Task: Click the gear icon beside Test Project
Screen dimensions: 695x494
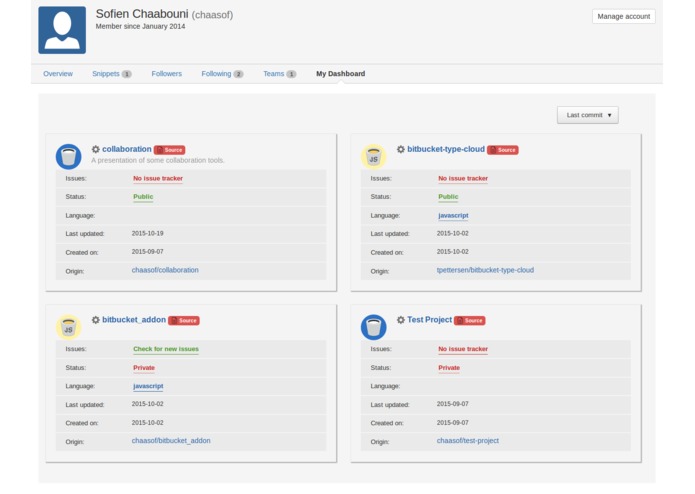Action: pyautogui.click(x=401, y=320)
